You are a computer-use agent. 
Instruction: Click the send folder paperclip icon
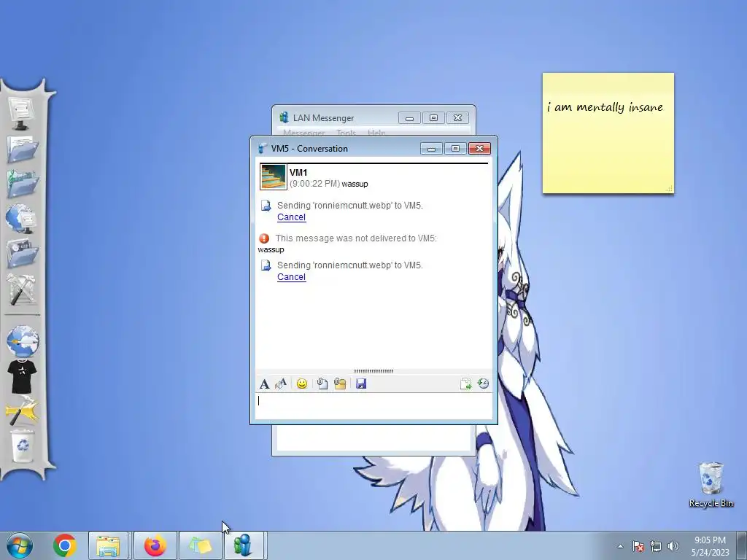pos(340,384)
